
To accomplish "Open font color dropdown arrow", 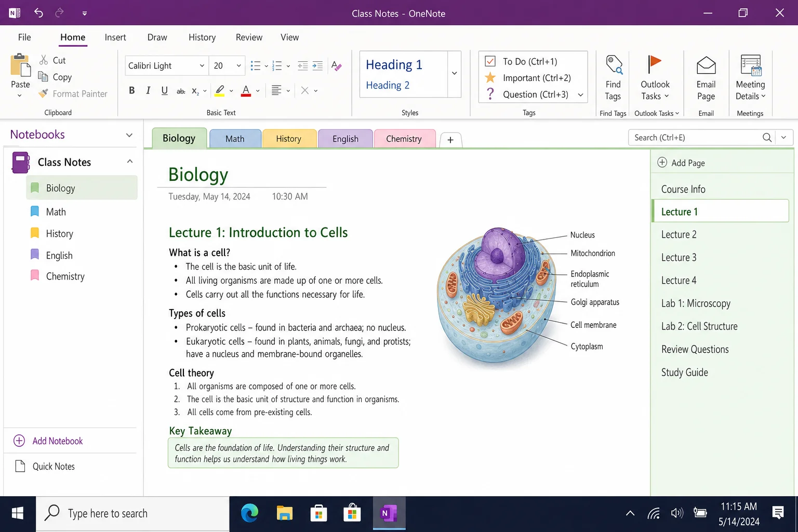I will [258, 91].
